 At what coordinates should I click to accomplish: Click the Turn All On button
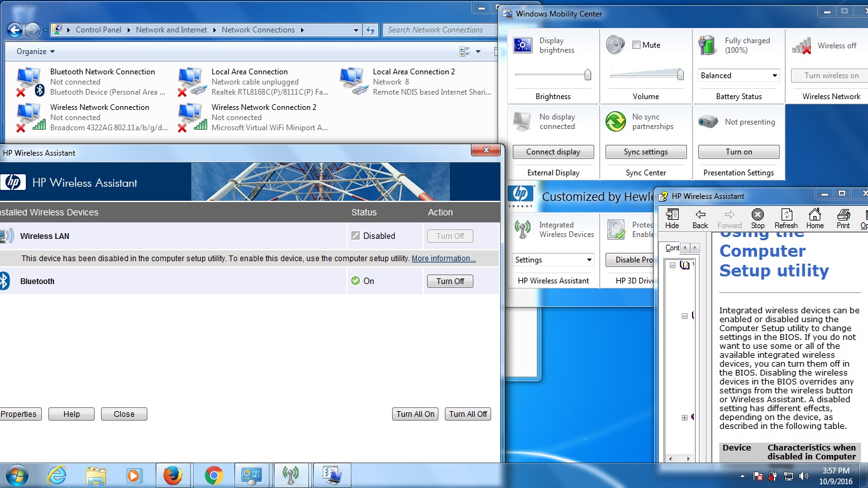(416, 414)
